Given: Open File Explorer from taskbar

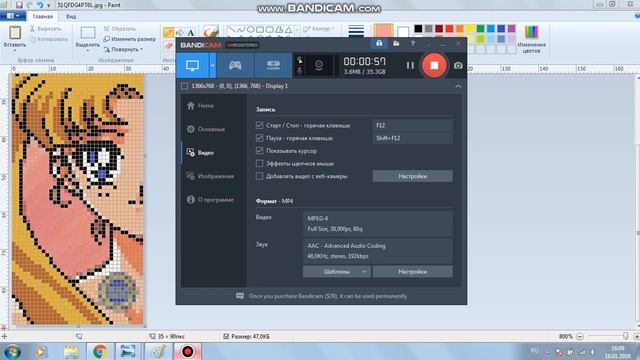Looking at the screenshot, I should pos(71,351).
